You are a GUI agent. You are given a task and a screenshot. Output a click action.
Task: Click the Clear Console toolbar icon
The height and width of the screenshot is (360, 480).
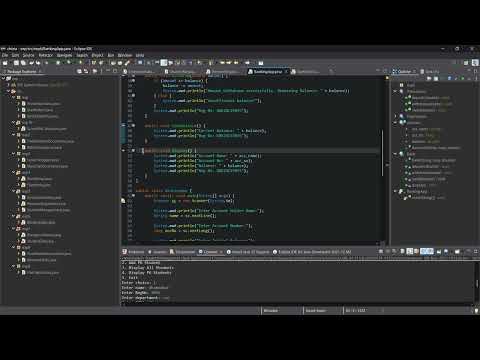coord(403,251)
